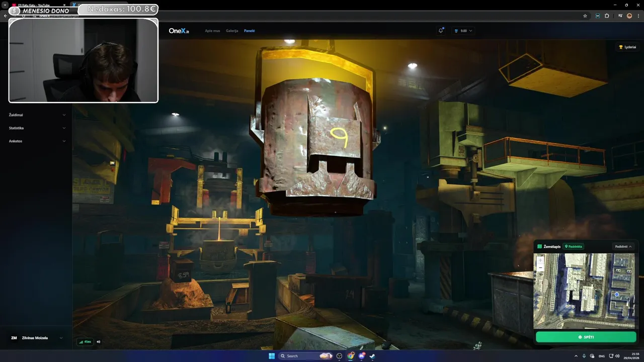644x362 pixels.
Task: Open the system tray volume icon
Action: click(617, 356)
